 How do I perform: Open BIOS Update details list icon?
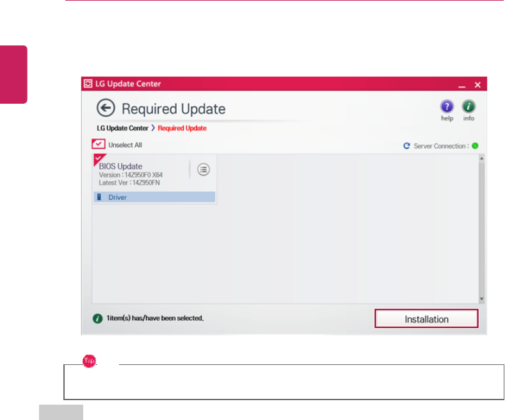pos(204,170)
